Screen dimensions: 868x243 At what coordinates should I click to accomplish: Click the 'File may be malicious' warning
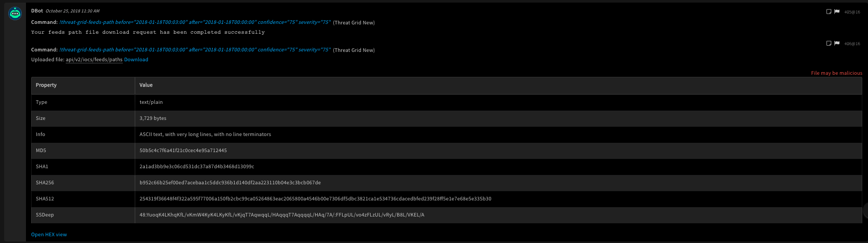[x=836, y=73]
